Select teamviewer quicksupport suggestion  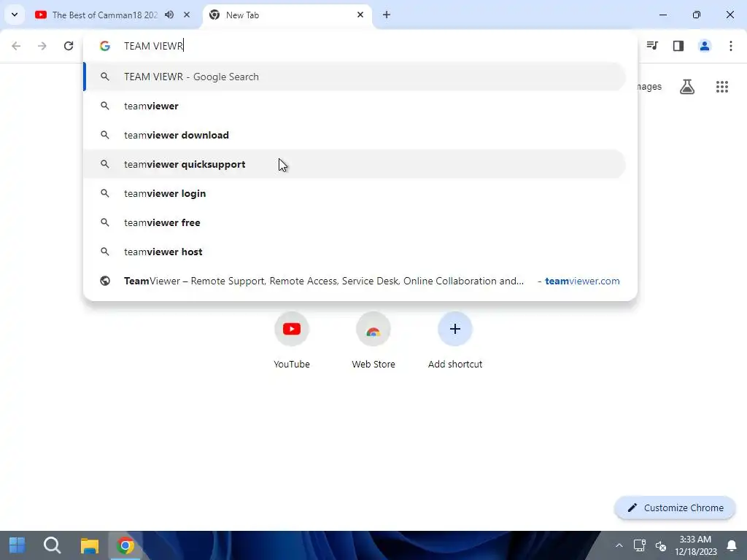click(x=355, y=164)
